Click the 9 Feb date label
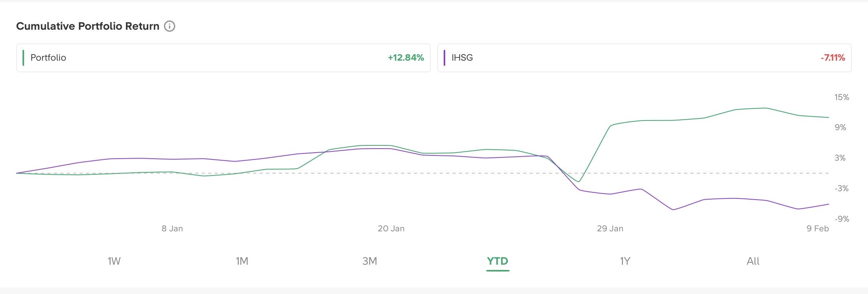Screen dimensions: 868x294 tap(817, 229)
